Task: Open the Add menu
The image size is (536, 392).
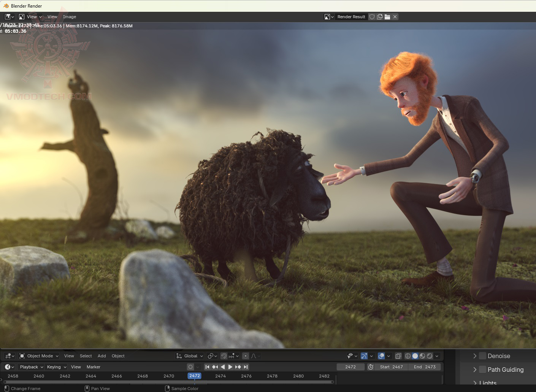Action: click(x=102, y=356)
